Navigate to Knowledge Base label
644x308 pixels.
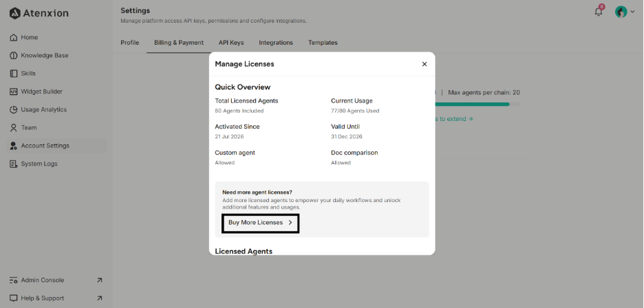click(45, 56)
